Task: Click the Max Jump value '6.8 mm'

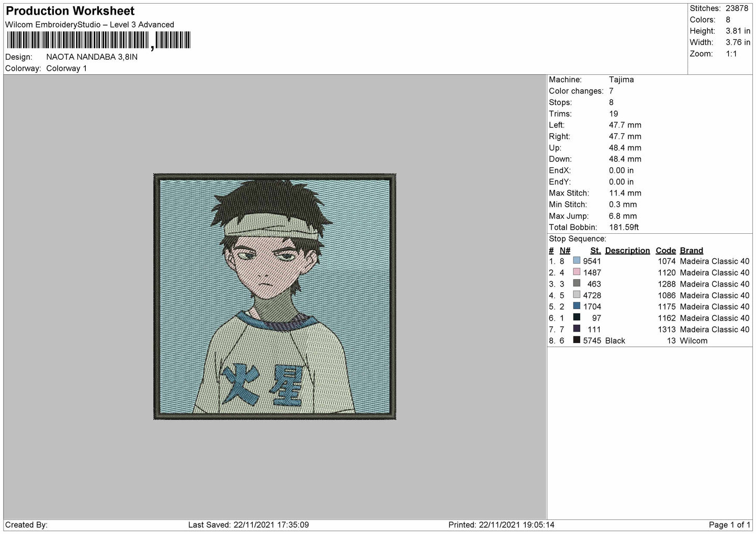Action: (623, 217)
